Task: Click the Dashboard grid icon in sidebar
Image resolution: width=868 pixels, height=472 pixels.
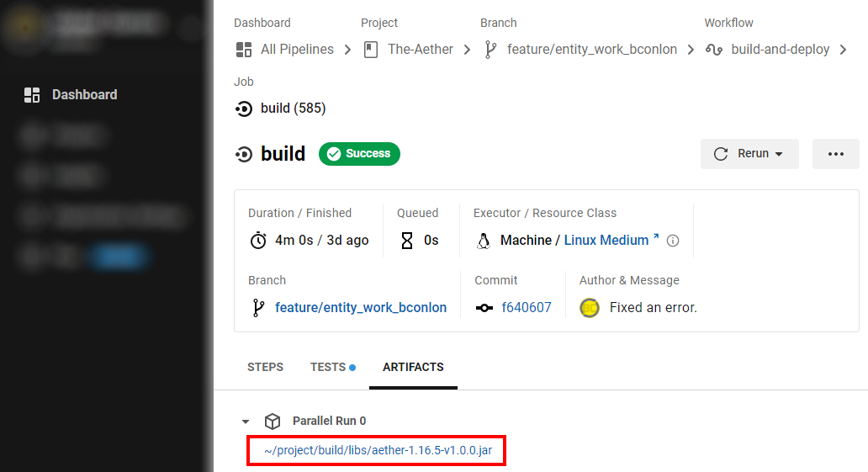Action: tap(32, 95)
